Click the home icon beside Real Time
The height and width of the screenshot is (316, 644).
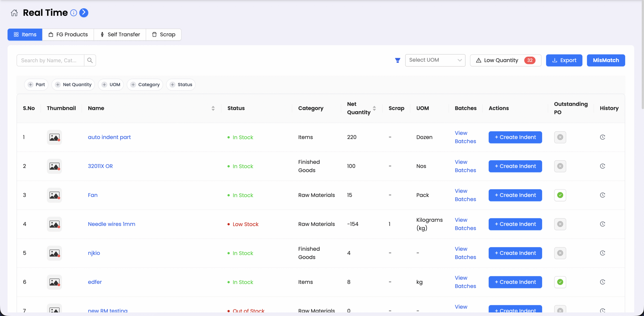[14, 13]
